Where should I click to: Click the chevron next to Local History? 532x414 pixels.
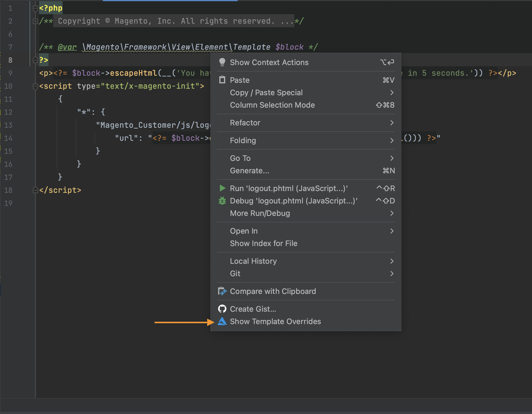(x=392, y=261)
